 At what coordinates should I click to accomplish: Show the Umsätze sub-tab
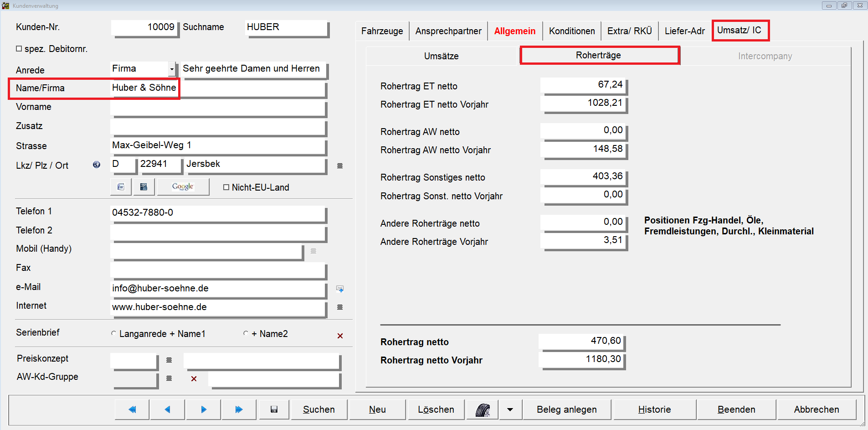point(442,56)
